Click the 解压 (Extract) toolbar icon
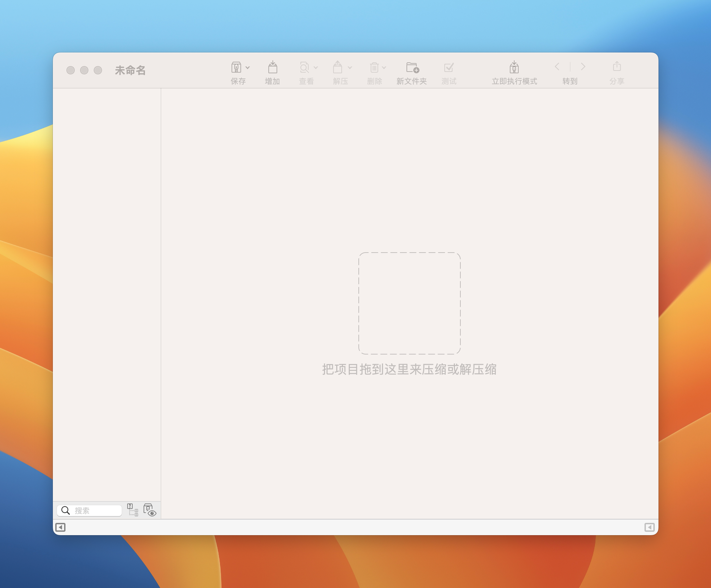The width and height of the screenshot is (711, 588). point(338,67)
